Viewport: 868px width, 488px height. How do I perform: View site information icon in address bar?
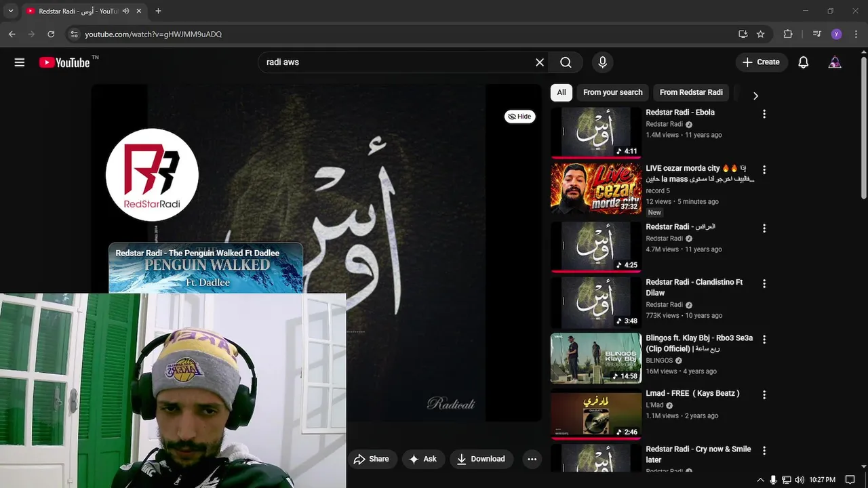pyautogui.click(x=75, y=34)
